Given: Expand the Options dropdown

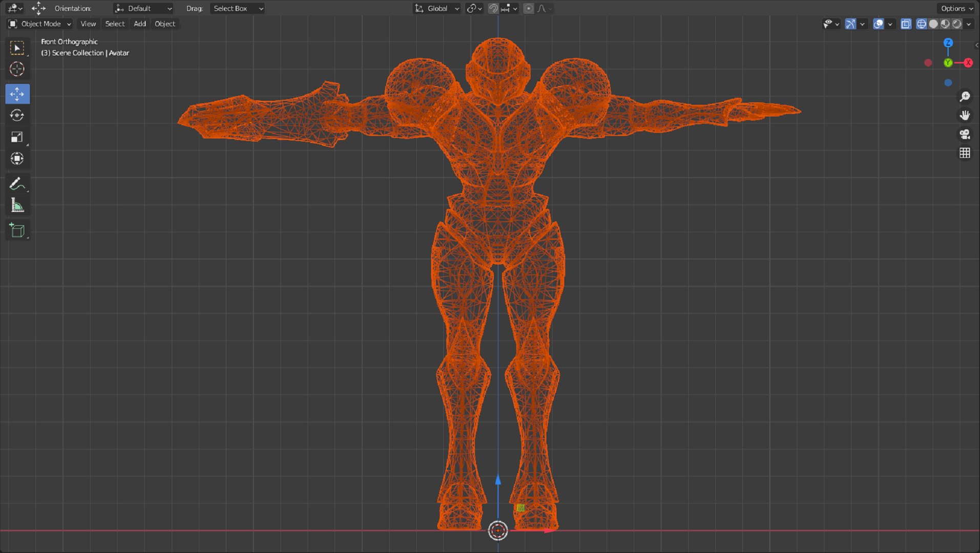Looking at the screenshot, I should click(x=956, y=8).
